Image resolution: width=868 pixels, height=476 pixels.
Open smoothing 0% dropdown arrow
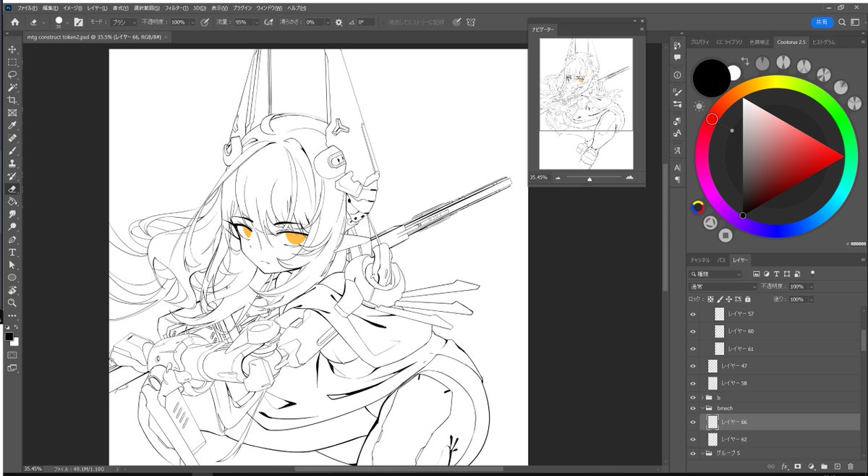tap(326, 22)
